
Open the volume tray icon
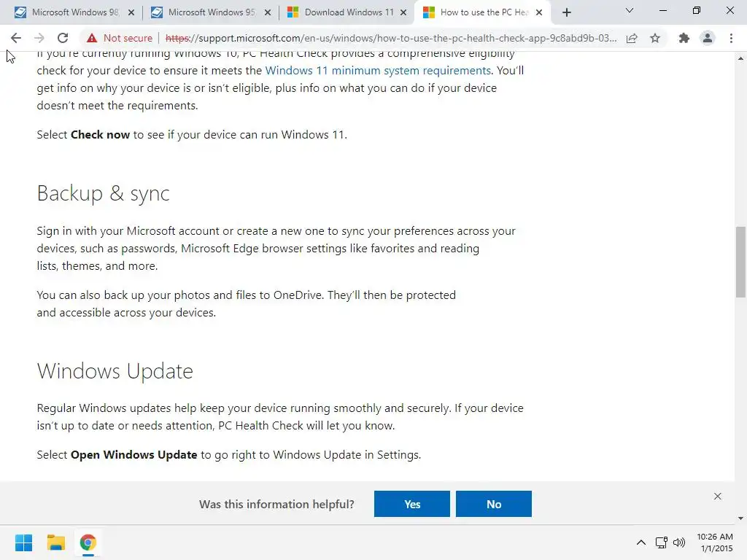tap(679, 542)
